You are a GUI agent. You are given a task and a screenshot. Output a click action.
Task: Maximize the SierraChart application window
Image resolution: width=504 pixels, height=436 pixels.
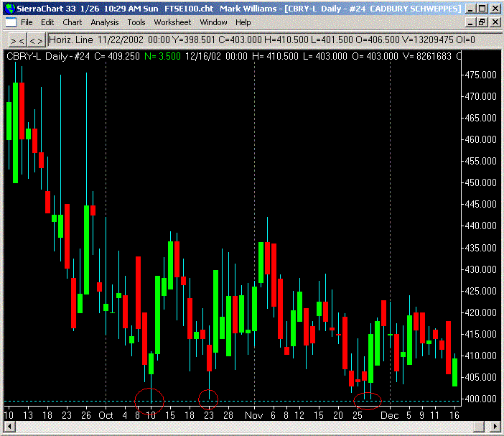pyautogui.click(x=481, y=8)
